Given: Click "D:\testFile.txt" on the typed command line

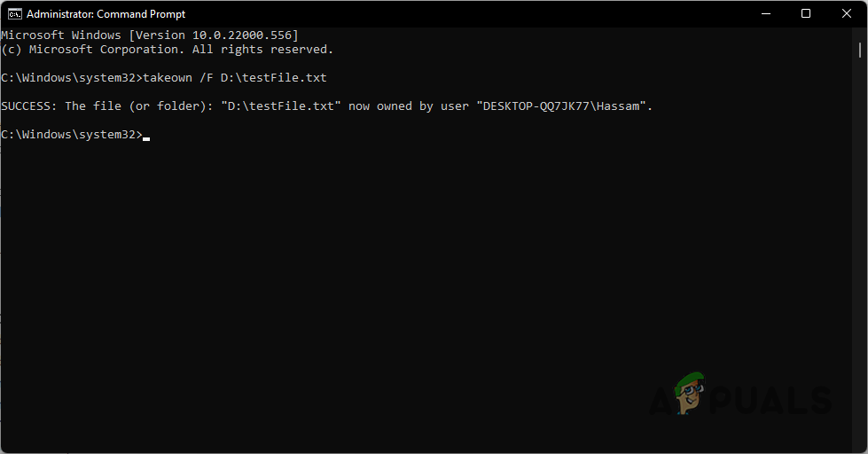Looking at the screenshot, I should [x=273, y=78].
